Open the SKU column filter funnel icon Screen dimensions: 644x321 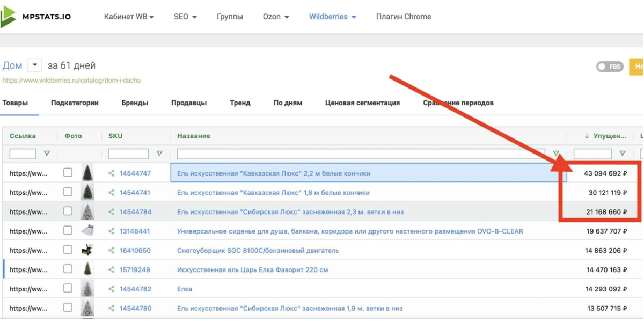pyautogui.click(x=159, y=154)
